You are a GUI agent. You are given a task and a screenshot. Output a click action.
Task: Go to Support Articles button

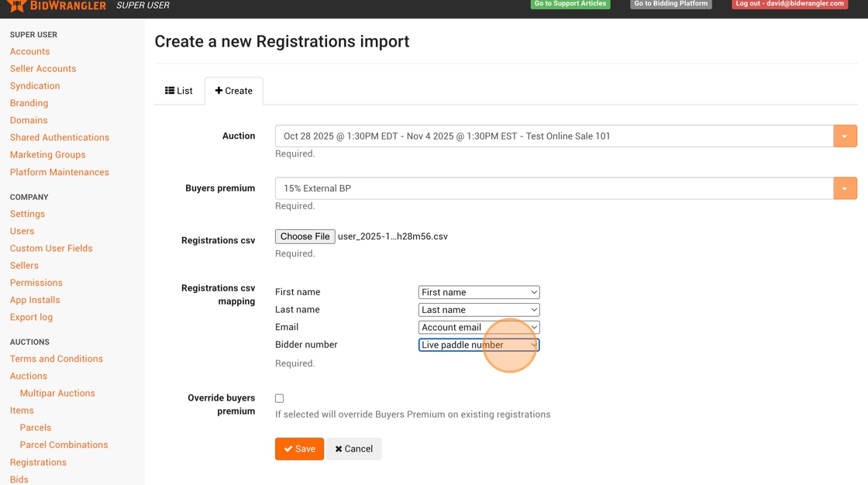[x=570, y=4]
